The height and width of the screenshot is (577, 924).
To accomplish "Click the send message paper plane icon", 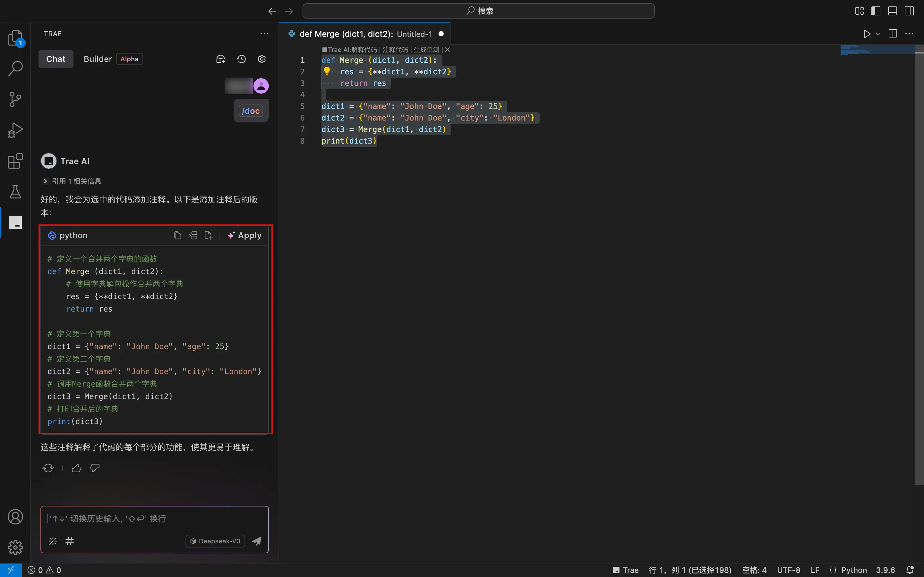I will [257, 541].
